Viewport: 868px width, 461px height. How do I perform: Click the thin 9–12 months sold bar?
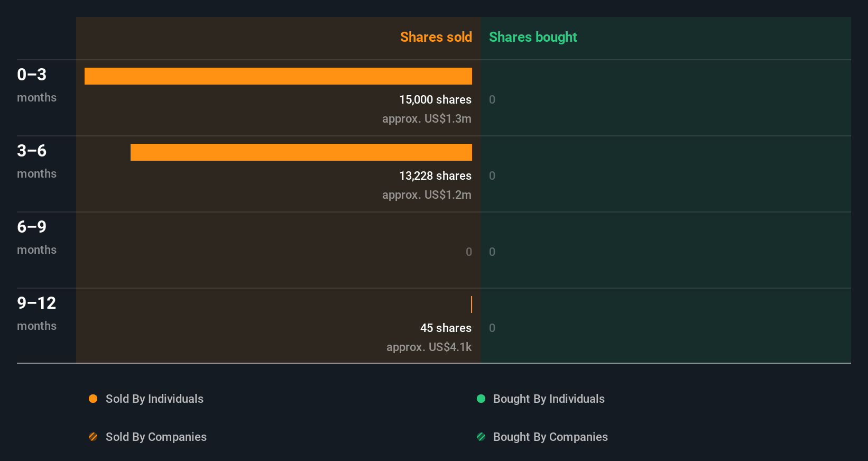click(472, 305)
